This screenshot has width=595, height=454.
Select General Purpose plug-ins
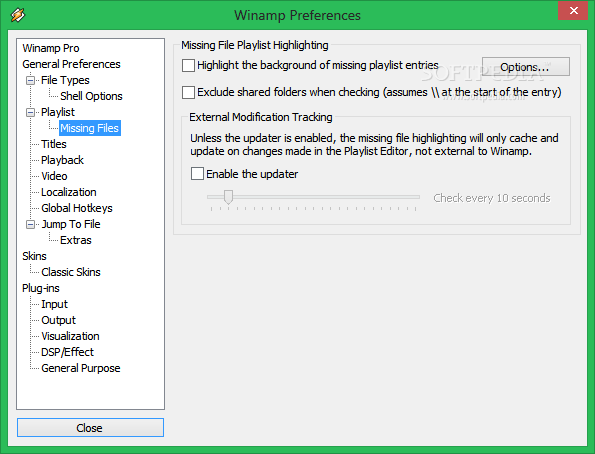(x=81, y=368)
